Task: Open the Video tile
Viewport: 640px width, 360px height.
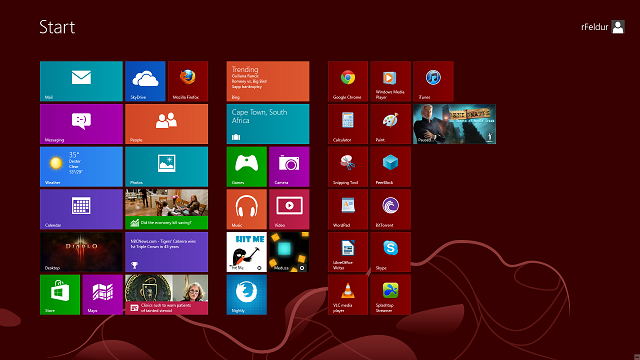Action: [x=289, y=209]
